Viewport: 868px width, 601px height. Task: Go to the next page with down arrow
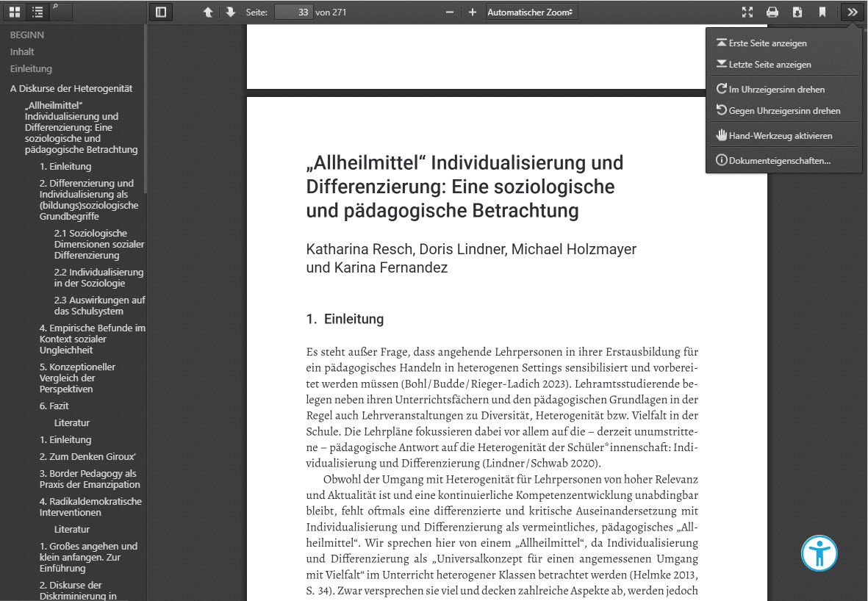tap(229, 12)
